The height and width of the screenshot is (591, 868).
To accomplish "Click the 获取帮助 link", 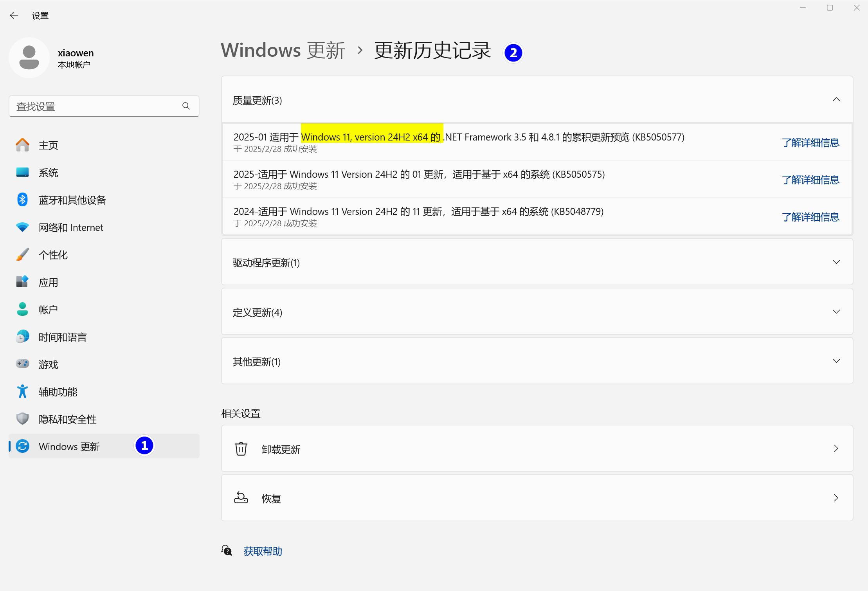I will click(263, 551).
